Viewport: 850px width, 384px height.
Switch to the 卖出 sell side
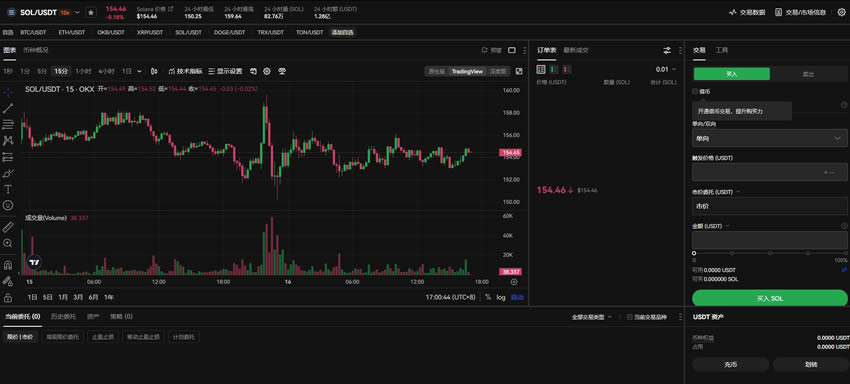click(x=808, y=74)
